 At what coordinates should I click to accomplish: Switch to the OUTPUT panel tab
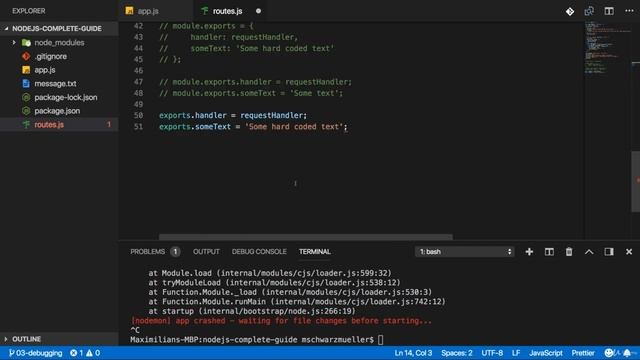click(x=206, y=252)
